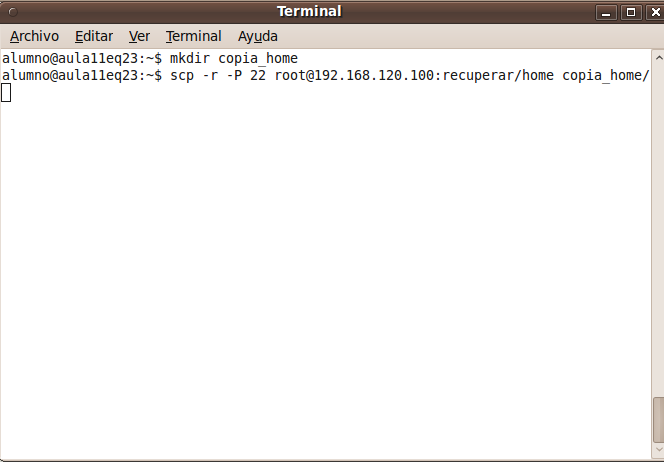
Task: Click the scp -r command text
Action: coord(194,75)
